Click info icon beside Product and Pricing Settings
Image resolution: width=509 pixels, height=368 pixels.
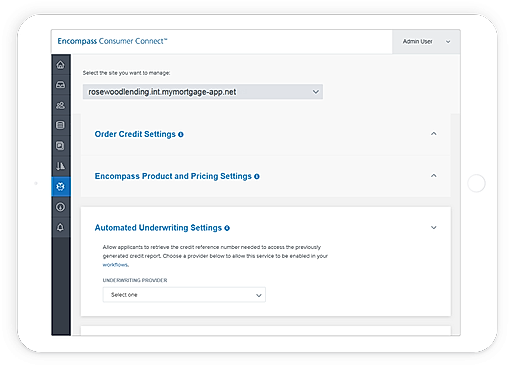tap(257, 177)
